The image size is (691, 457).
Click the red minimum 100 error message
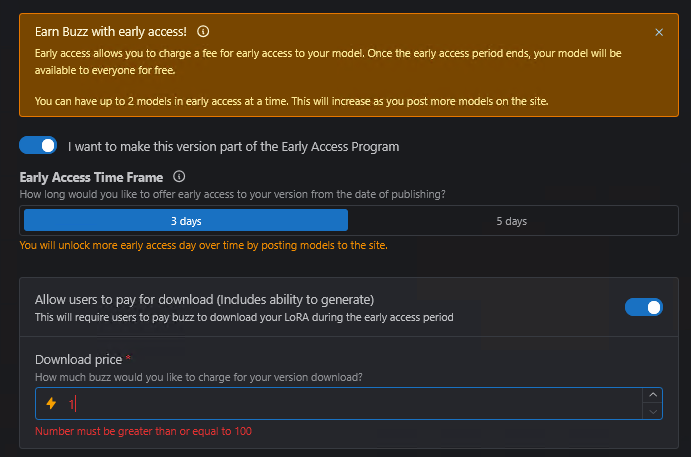(143, 431)
